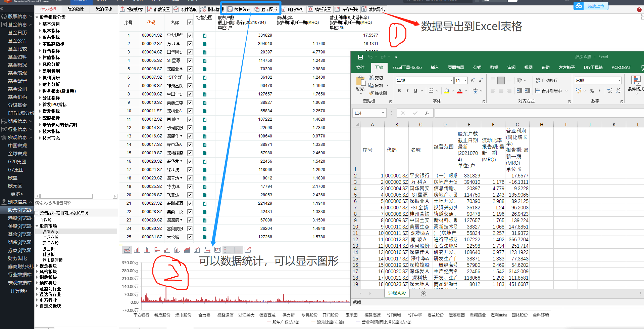Click the Excel undo arrow
Screen dimensions: 644x329
pos(370,57)
